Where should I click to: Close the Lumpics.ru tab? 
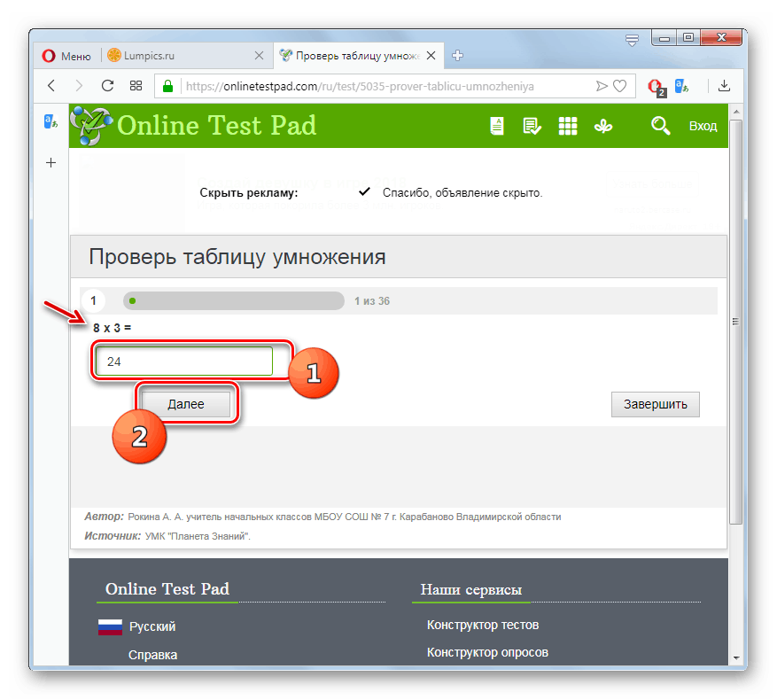coord(259,56)
